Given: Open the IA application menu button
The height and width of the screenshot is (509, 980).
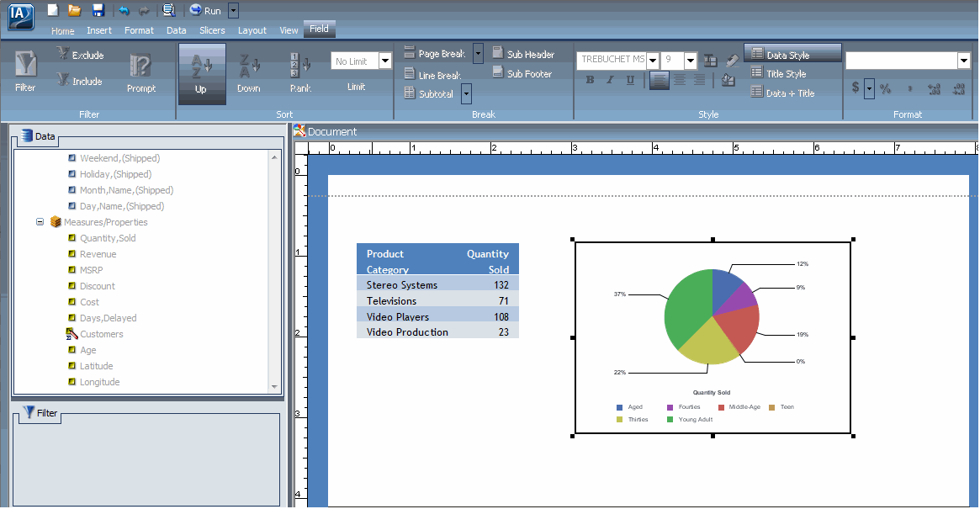Looking at the screenshot, I should pyautogui.click(x=21, y=16).
